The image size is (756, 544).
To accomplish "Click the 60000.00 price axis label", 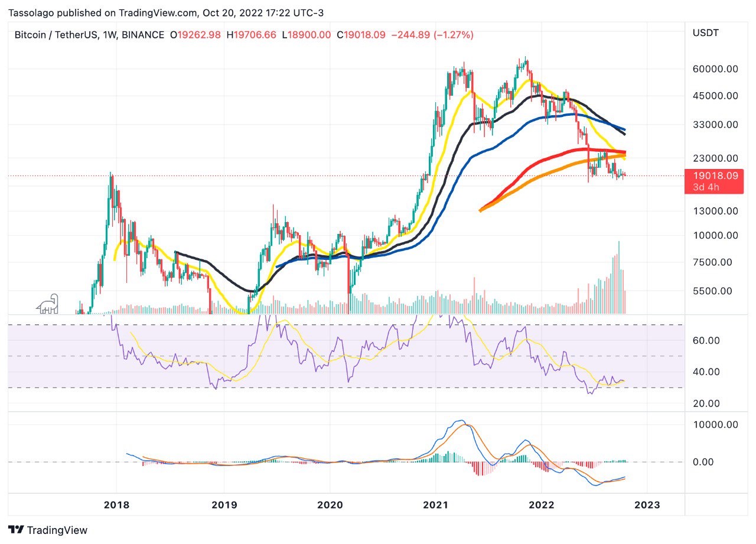I will tap(716, 69).
